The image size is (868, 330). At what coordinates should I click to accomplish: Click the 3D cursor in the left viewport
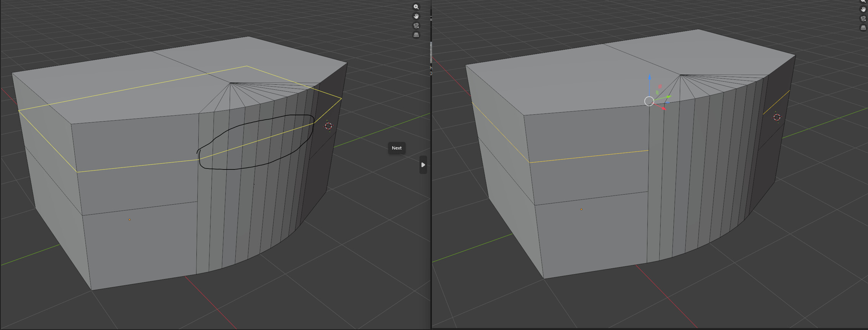pyautogui.click(x=328, y=126)
